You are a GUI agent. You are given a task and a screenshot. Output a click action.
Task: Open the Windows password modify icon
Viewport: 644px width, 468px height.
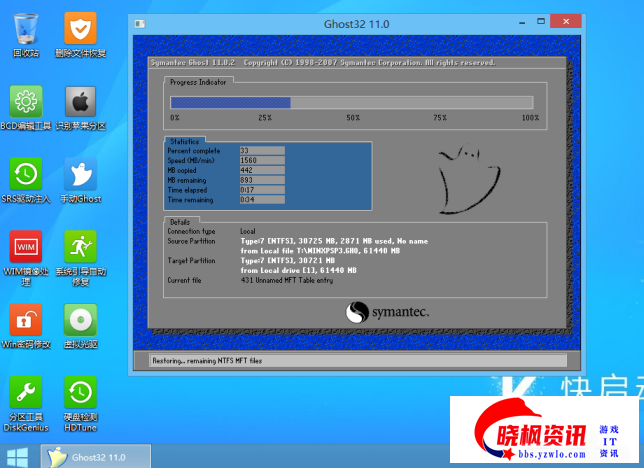[x=26, y=320]
